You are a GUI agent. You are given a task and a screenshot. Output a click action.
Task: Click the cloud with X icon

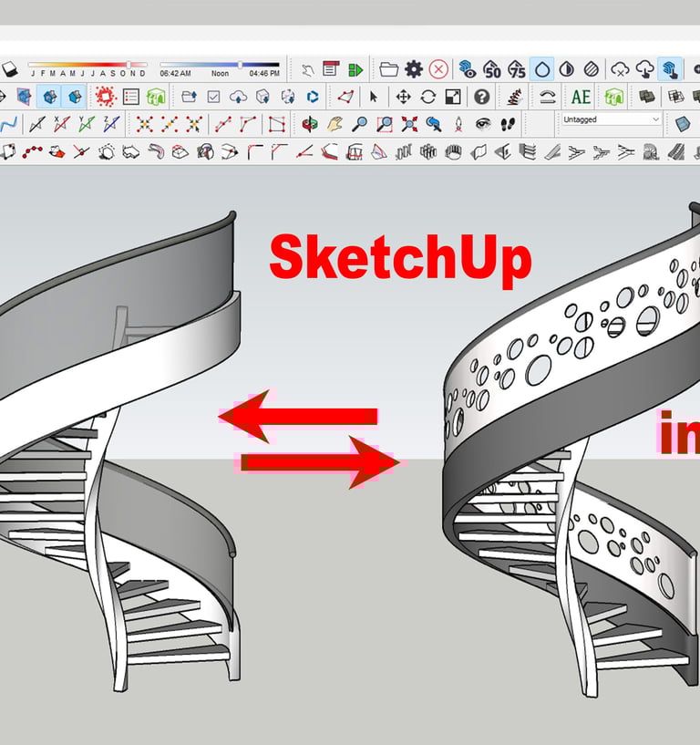pyautogui.click(x=620, y=69)
